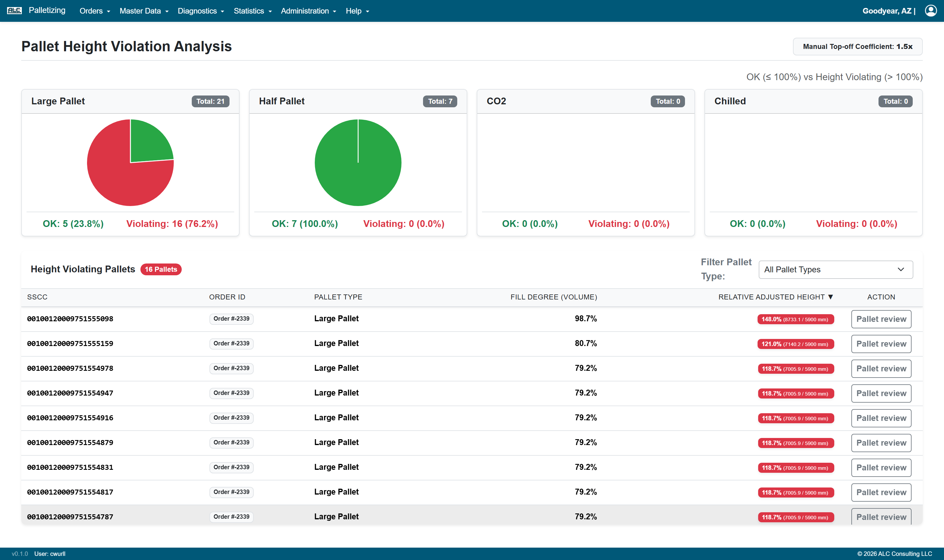
Task: Click the Half Pallet Total: 7 badge
Action: pos(440,101)
